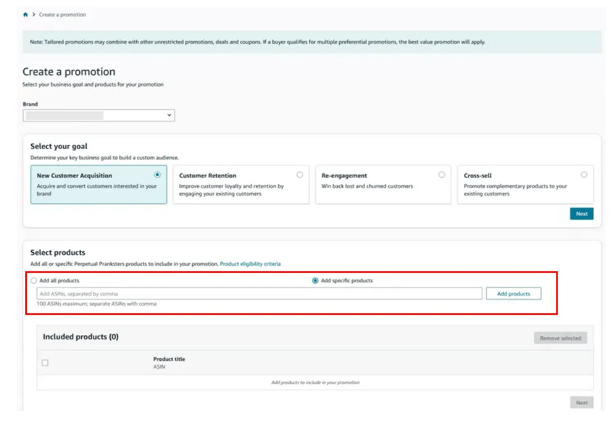Pick the Cross-sell goal radio button
The width and height of the screenshot is (614, 422).
(584, 175)
